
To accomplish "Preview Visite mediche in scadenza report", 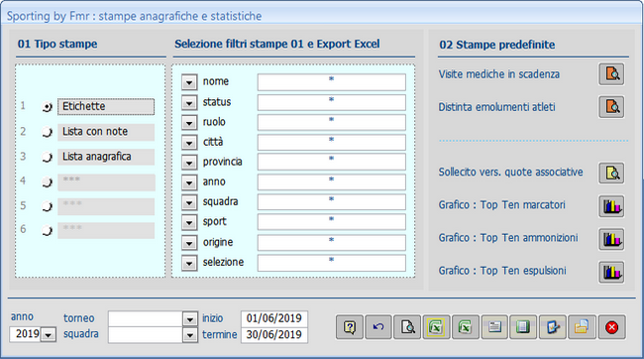I will (x=611, y=74).
